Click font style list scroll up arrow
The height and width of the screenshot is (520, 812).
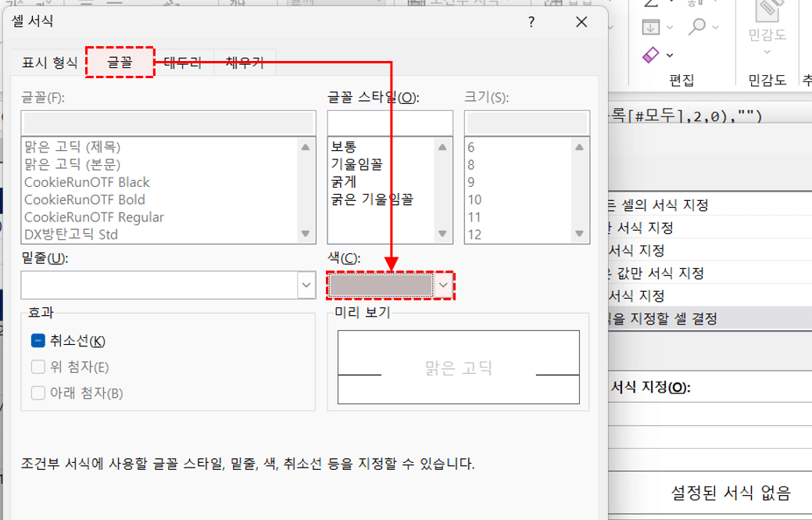pos(442,147)
